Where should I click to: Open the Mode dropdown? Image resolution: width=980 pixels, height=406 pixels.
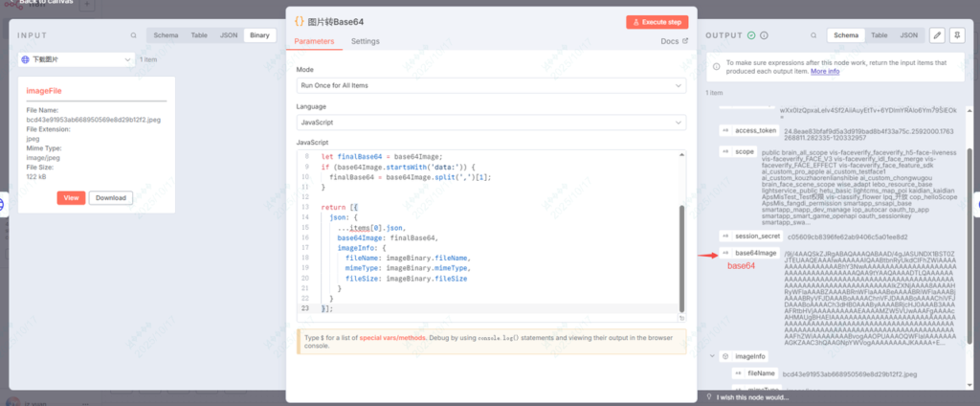coord(490,85)
